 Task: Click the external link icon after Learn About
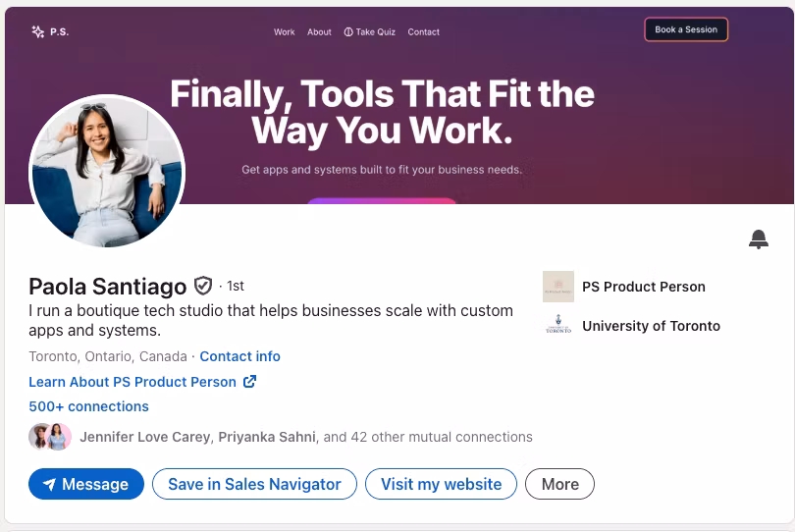pos(249,382)
